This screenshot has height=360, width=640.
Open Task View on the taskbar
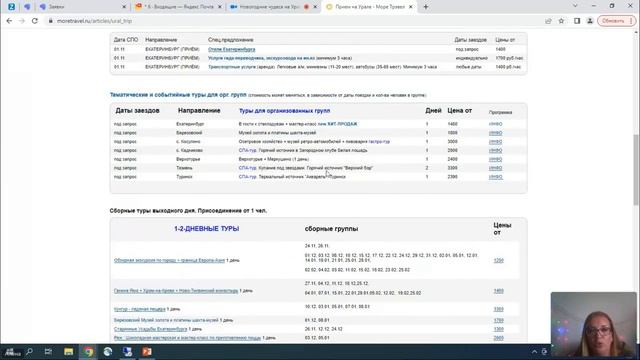coord(48,351)
